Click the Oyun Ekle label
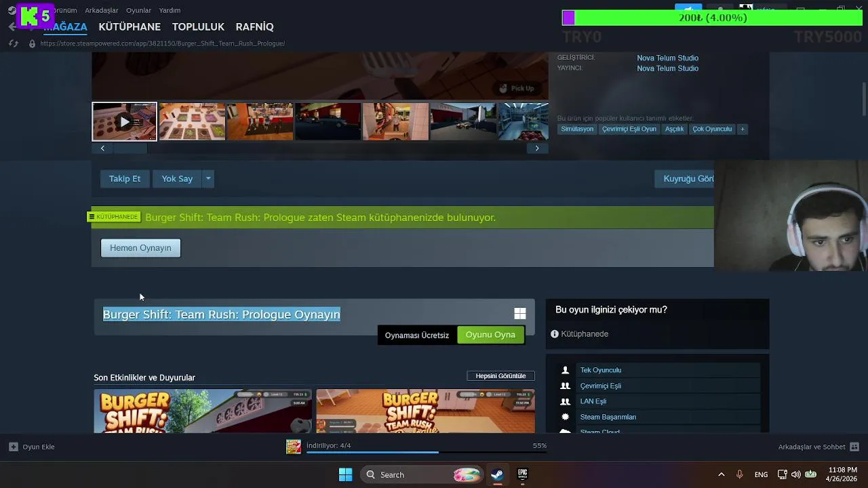The width and height of the screenshot is (868, 488). pyautogui.click(x=39, y=447)
